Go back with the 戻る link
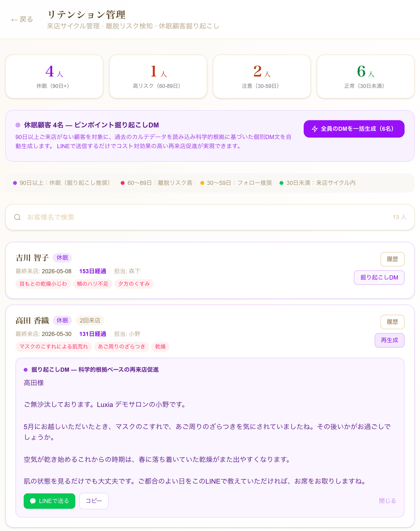The width and height of the screenshot is (420, 531). 22,19
